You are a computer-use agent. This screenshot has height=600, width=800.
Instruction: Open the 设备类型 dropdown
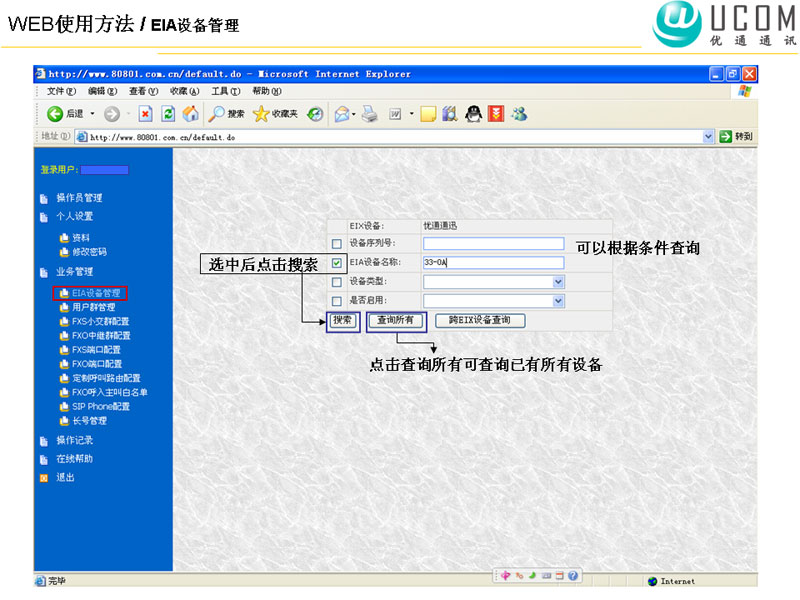[558, 282]
